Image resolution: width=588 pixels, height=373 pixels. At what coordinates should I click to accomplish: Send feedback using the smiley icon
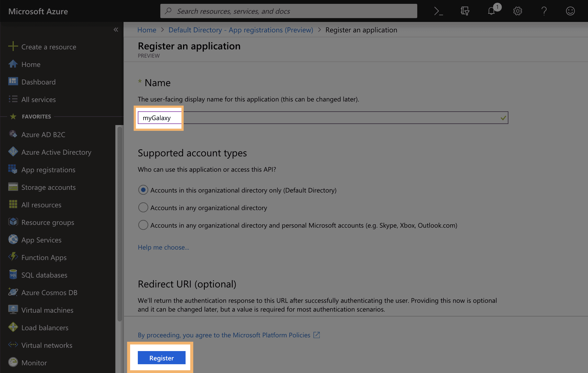pos(570,11)
